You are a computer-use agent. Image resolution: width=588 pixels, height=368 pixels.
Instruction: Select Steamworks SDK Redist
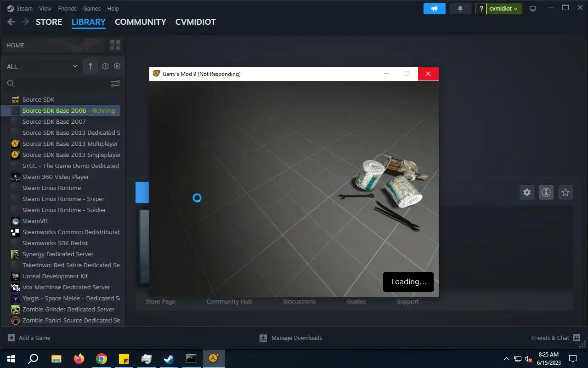60,243
